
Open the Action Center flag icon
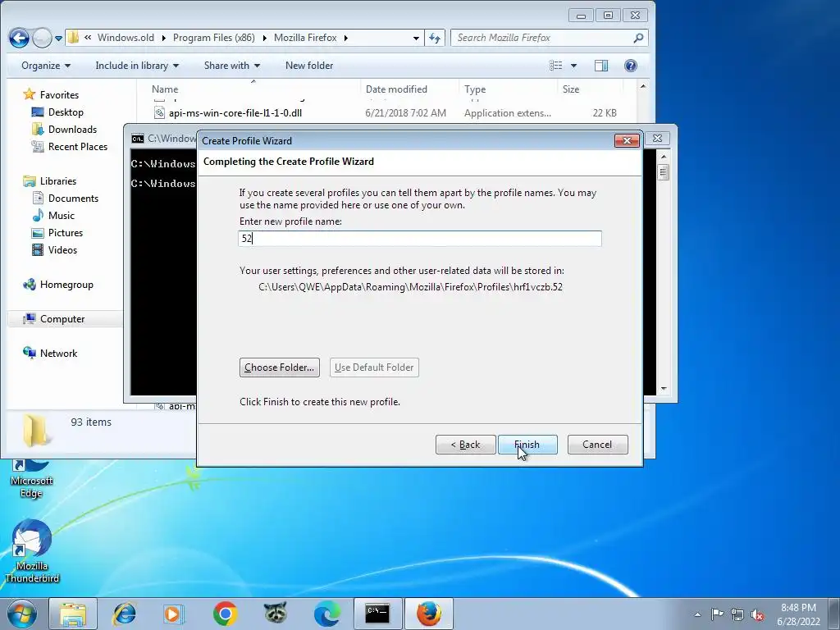[x=717, y=614]
